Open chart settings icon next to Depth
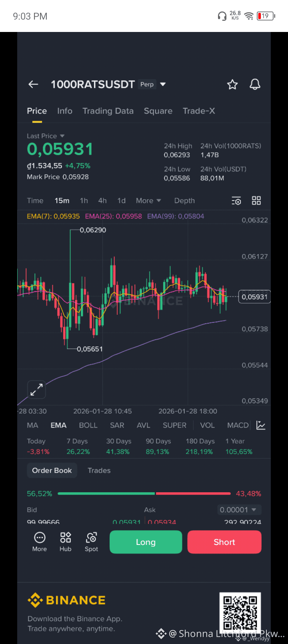Viewport: 288px width, 644px height. pyautogui.click(x=236, y=201)
